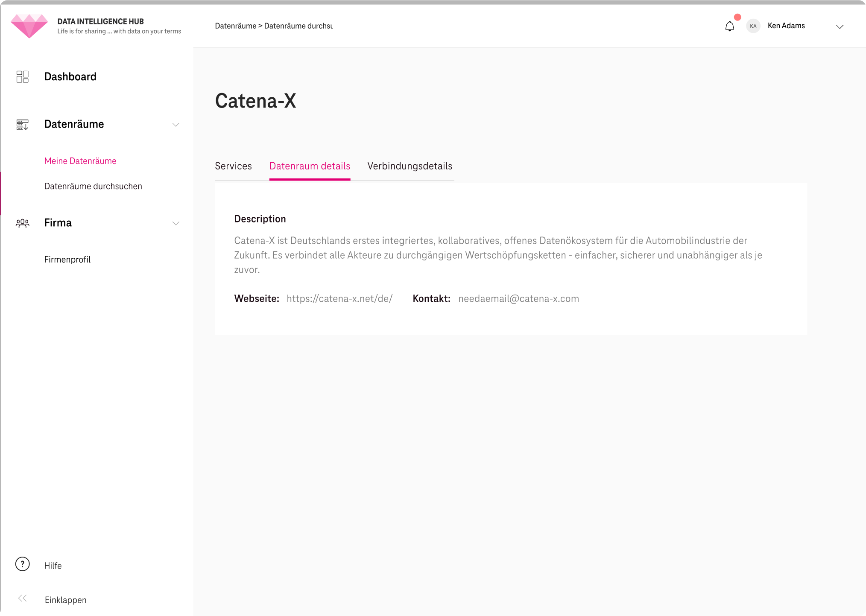Click the Kontakt label
The height and width of the screenshot is (616, 866).
point(432,299)
